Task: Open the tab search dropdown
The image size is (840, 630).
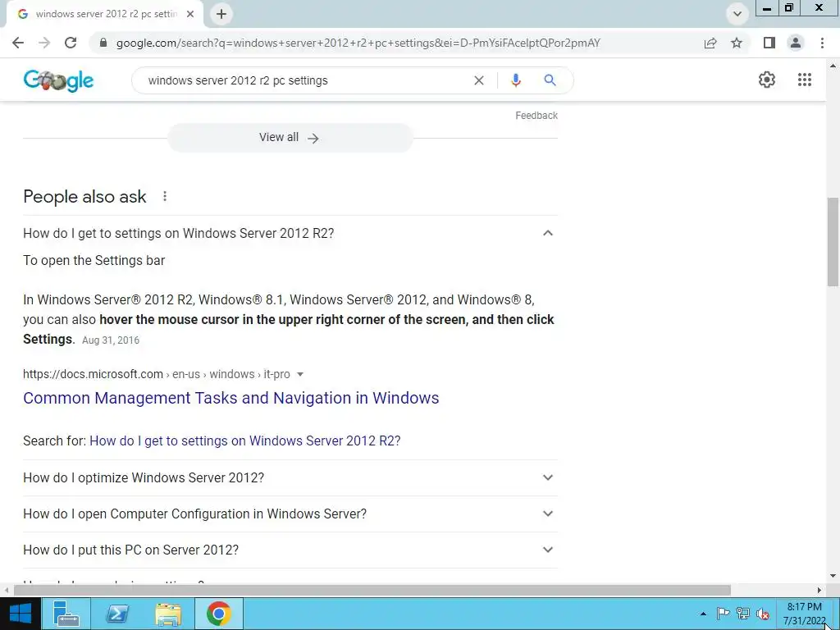Action: click(737, 14)
